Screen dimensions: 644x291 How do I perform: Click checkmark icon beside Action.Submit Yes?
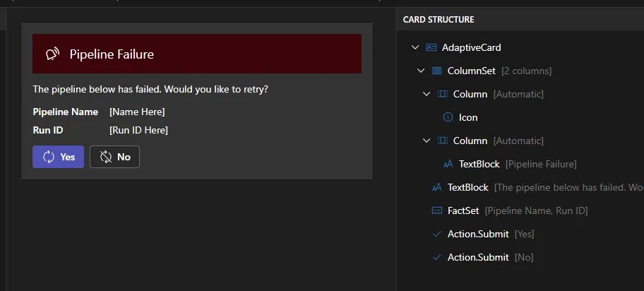(437, 234)
